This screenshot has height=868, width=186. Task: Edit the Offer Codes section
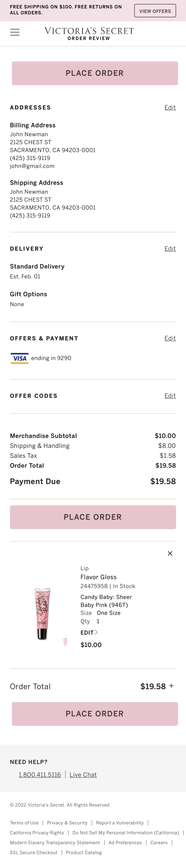pos(170,396)
